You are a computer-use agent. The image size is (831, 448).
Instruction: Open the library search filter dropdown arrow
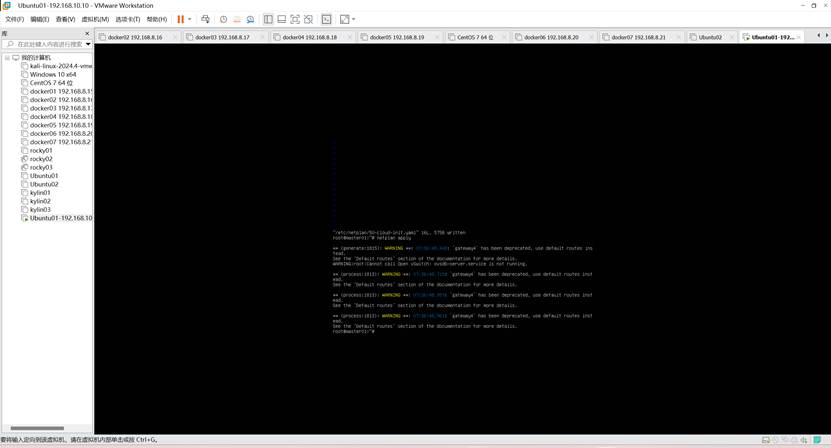pyautogui.click(x=88, y=44)
